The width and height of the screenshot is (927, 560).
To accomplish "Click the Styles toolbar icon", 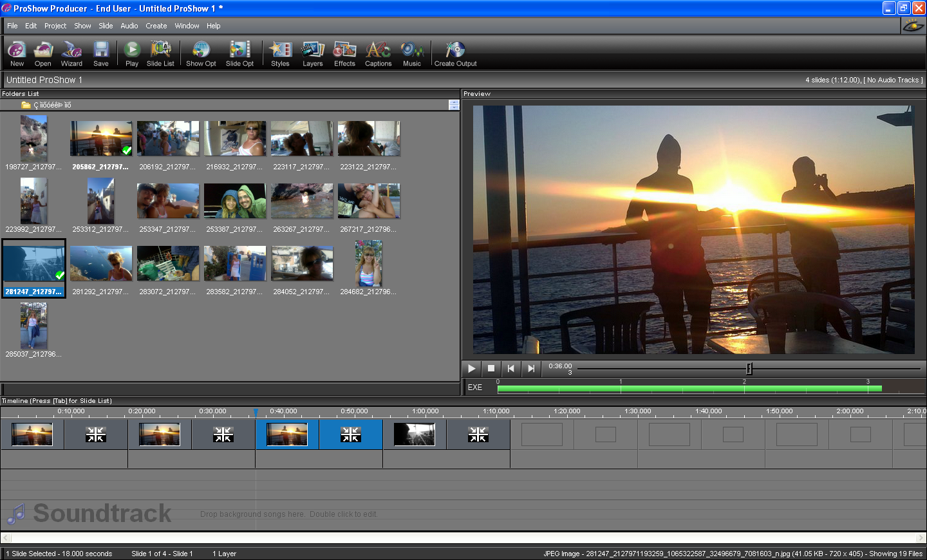I will [x=280, y=54].
